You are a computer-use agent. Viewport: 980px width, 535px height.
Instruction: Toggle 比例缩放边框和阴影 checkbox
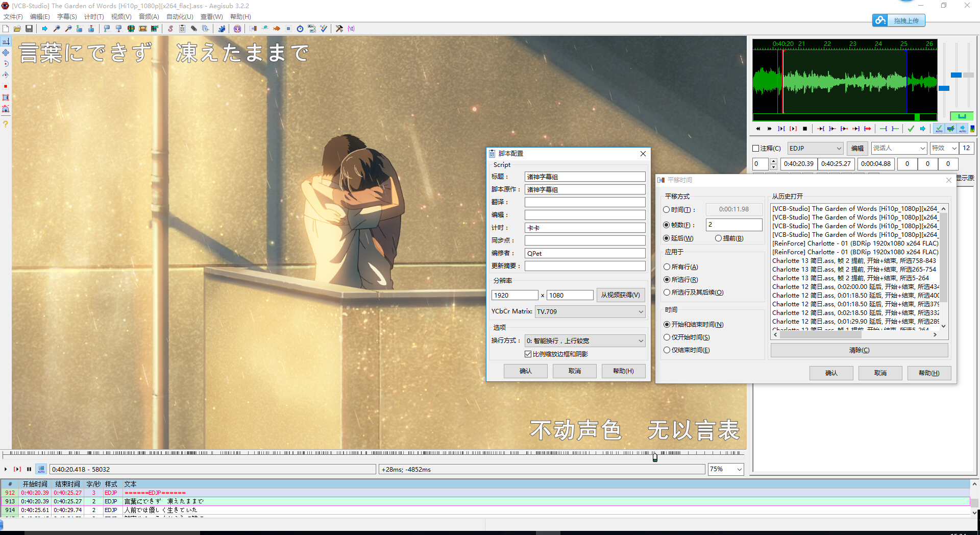528,354
